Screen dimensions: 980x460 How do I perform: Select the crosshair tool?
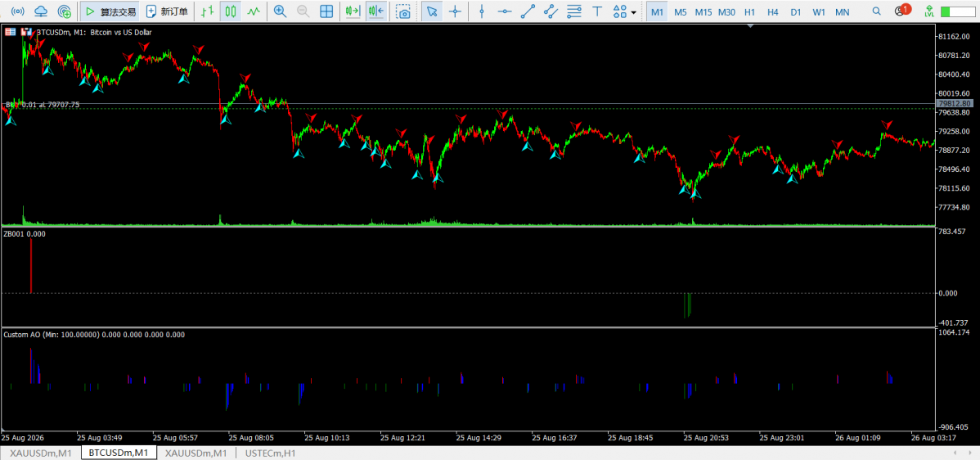pos(456,11)
